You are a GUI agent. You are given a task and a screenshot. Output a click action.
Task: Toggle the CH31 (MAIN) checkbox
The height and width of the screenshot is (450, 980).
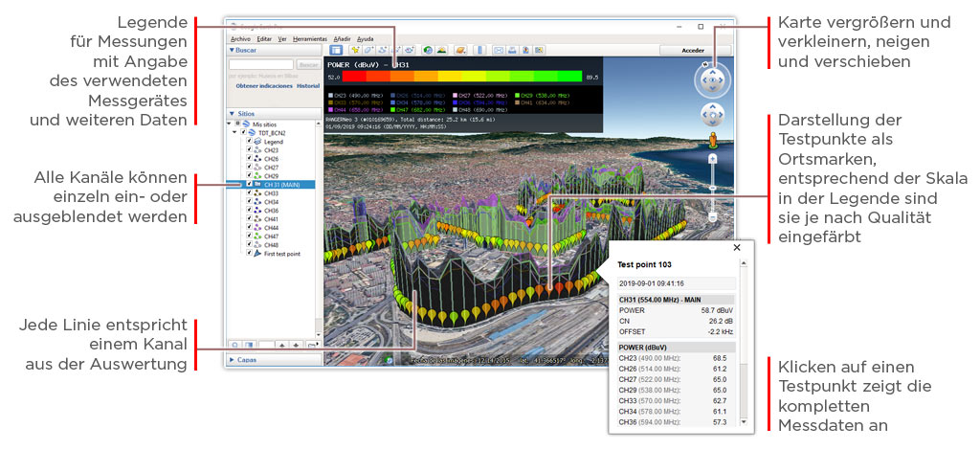coord(249,185)
